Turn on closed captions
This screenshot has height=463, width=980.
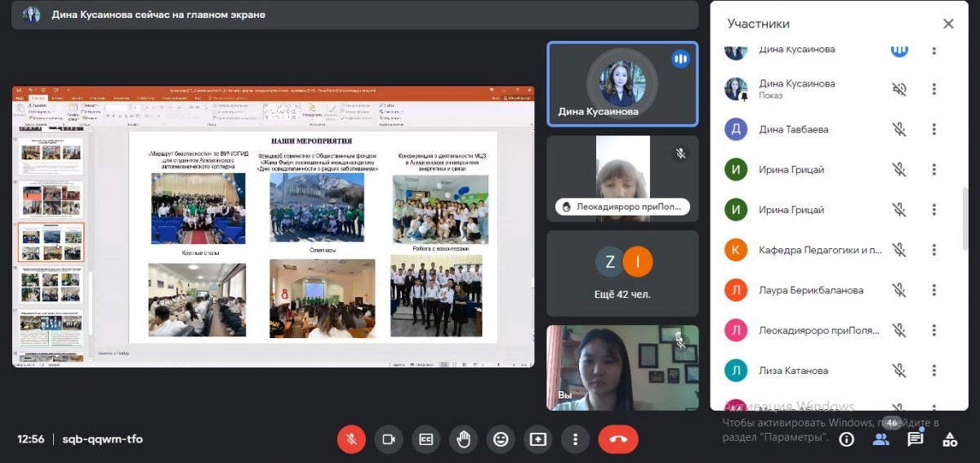[426, 439]
